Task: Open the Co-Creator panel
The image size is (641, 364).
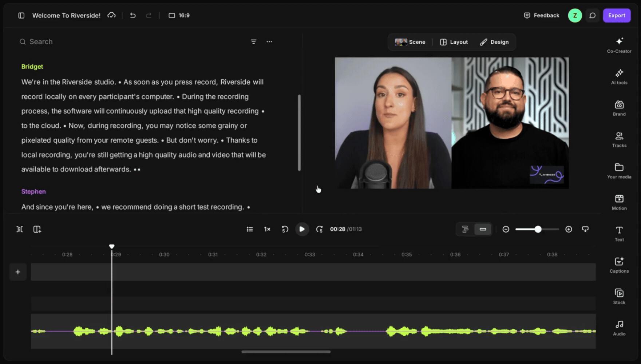Action: 619,45
